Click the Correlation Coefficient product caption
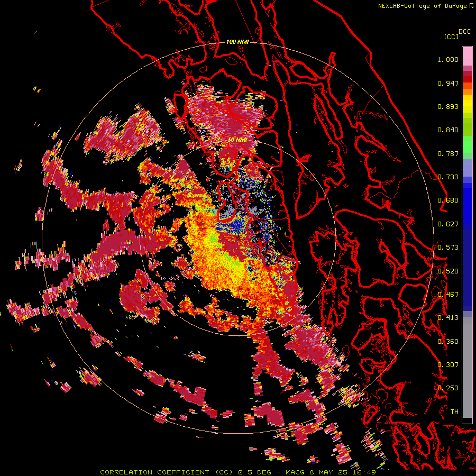Image resolution: width=476 pixels, height=476 pixels. pyautogui.click(x=237, y=472)
